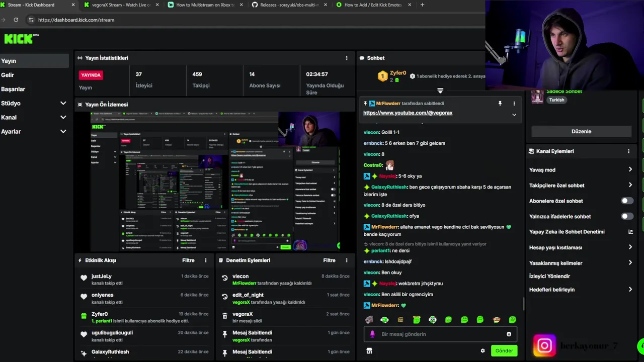The height and width of the screenshot is (362, 644).
Task: Select Yayın in the sidebar
Action: pos(34,61)
